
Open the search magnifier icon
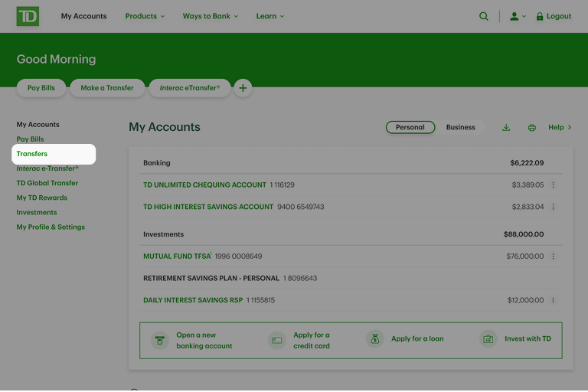[483, 16]
